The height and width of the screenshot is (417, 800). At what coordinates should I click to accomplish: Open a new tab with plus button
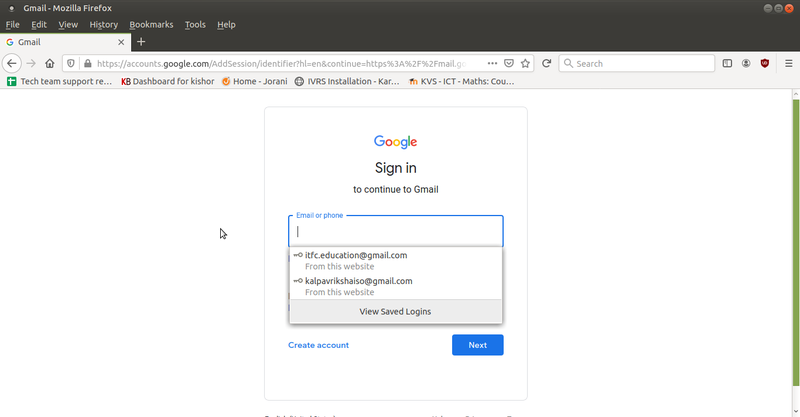tap(141, 42)
